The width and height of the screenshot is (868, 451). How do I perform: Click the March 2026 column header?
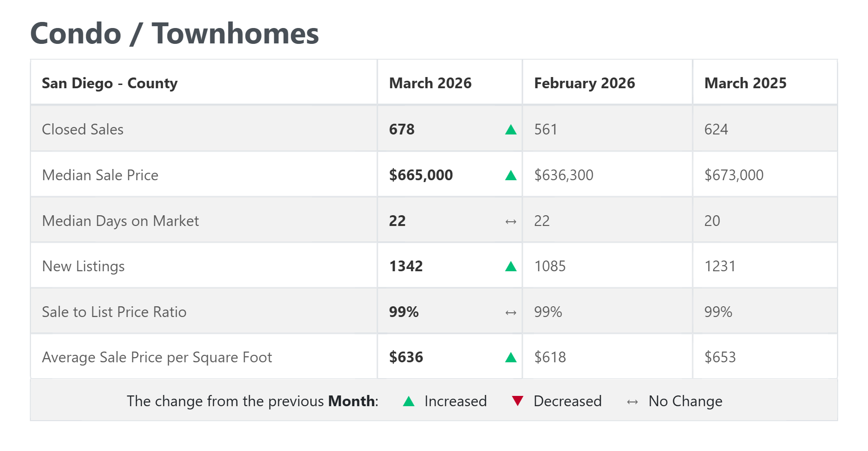430,83
